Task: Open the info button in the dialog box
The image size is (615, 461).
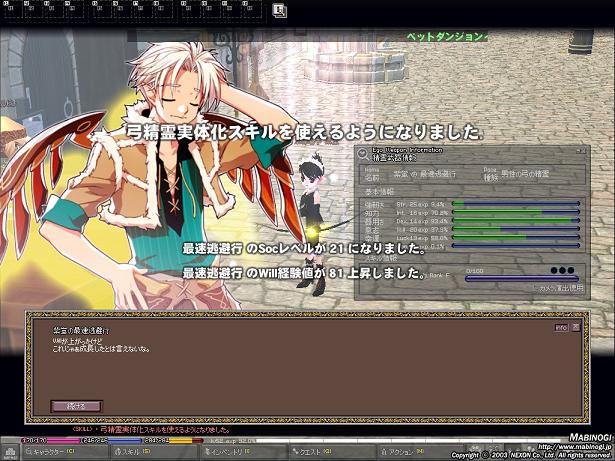Action: [x=561, y=327]
